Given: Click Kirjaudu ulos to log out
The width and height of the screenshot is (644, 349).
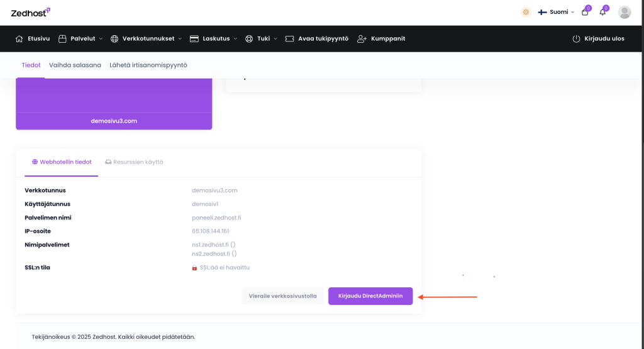Looking at the screenshot, I should (598, 38).
